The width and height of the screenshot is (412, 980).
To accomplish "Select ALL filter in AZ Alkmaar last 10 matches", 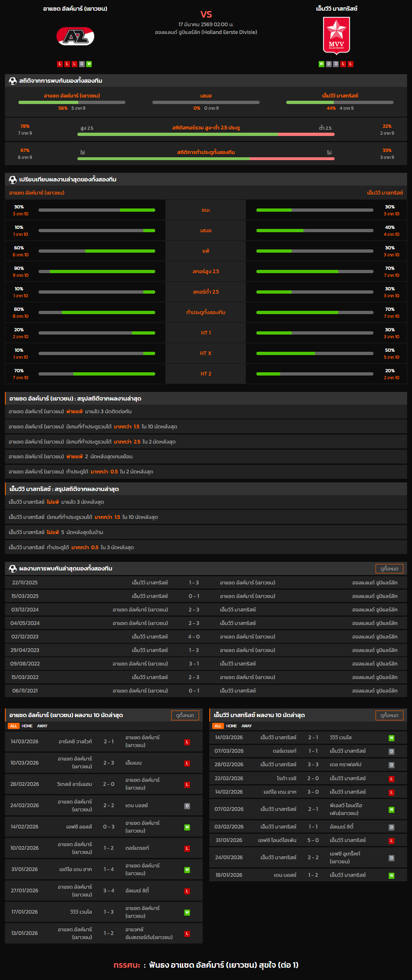I will (x=14, y=726).
